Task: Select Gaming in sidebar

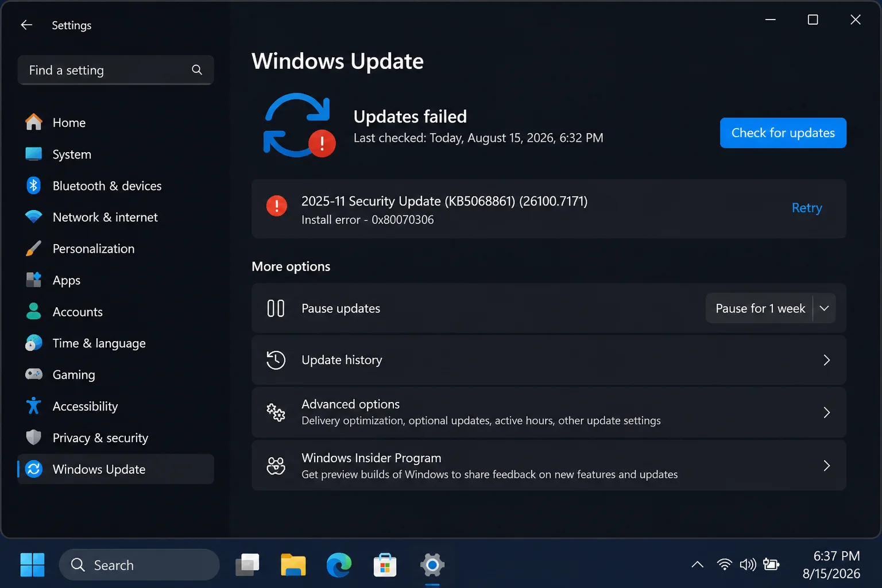Action: [116, 374]
